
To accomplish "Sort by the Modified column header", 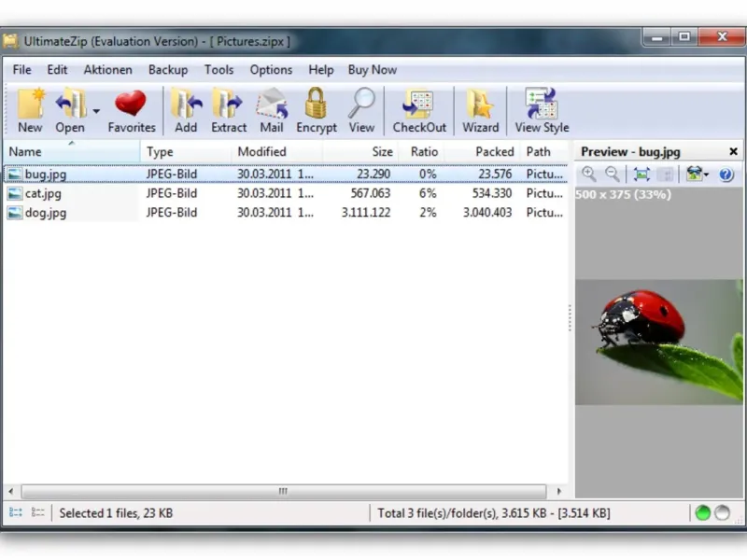I will tap(276, 152).
